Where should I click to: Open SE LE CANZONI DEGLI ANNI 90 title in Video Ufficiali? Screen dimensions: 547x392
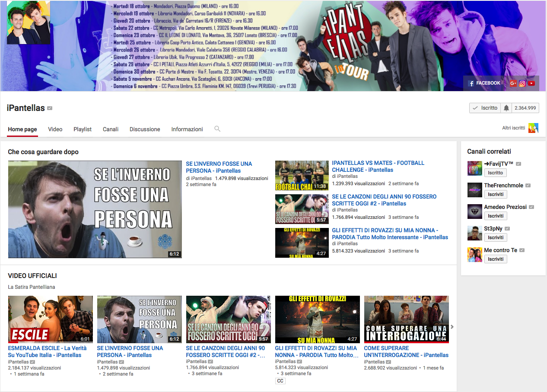point(226,351)
